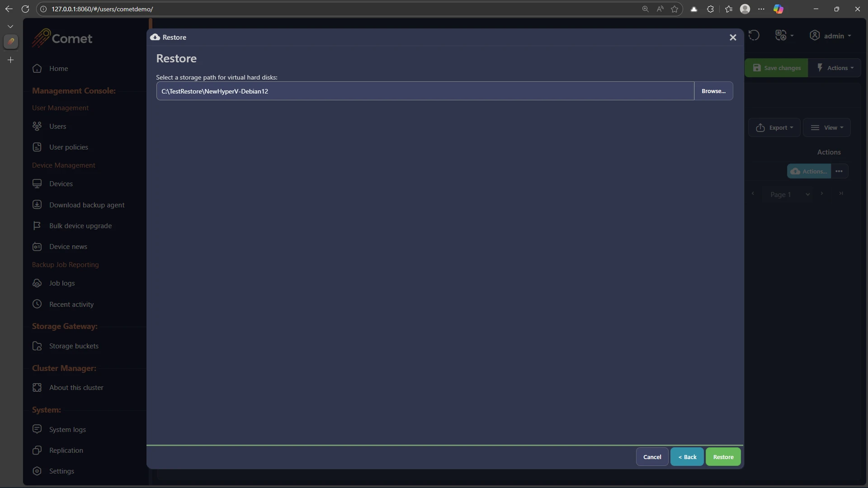Click the Users group icon
The height and width of the screenshot is (488, 868).
37,126
